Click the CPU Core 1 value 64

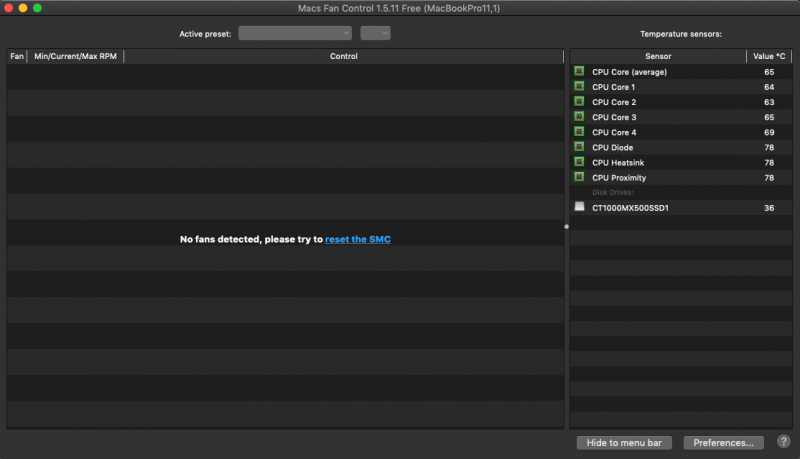coord(769,87)
